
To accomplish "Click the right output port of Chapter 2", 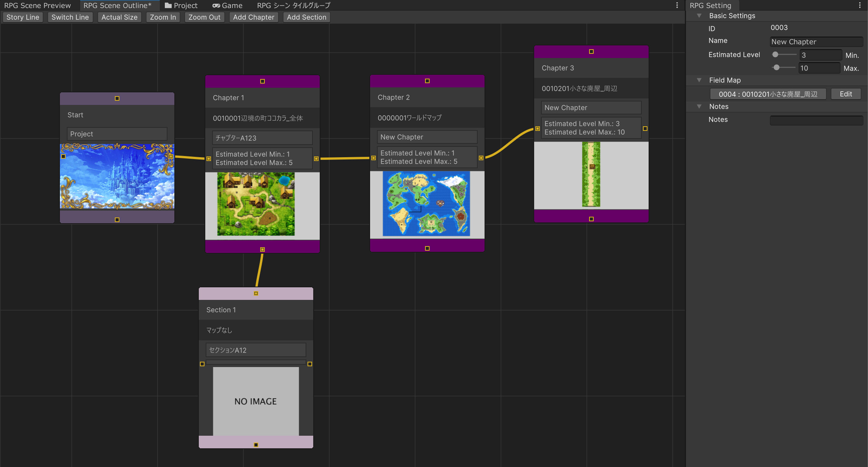I will click(482, 157).
